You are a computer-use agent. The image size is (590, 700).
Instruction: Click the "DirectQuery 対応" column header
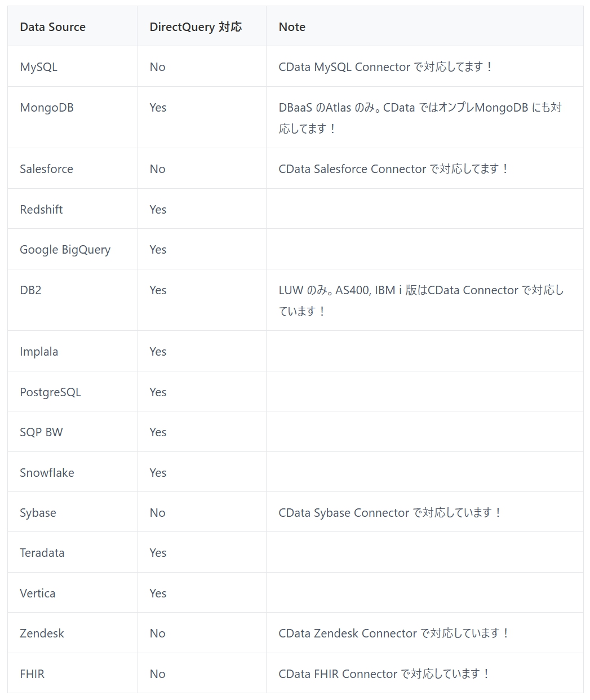coord(196,27)
